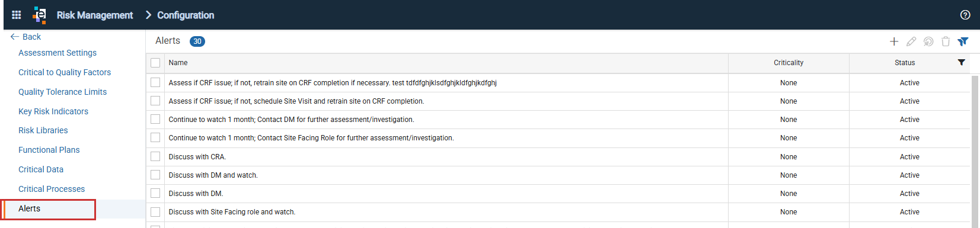Open Quality Tolerance Limits
The width and height of the screenshot is (980, 228).
point(62,92)
